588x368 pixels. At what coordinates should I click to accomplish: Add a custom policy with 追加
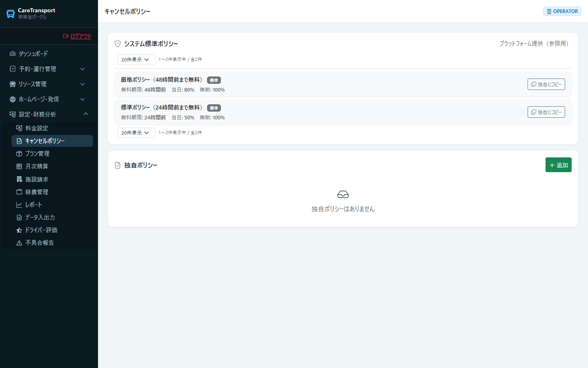pyautogui.click(x=559, y=165)
